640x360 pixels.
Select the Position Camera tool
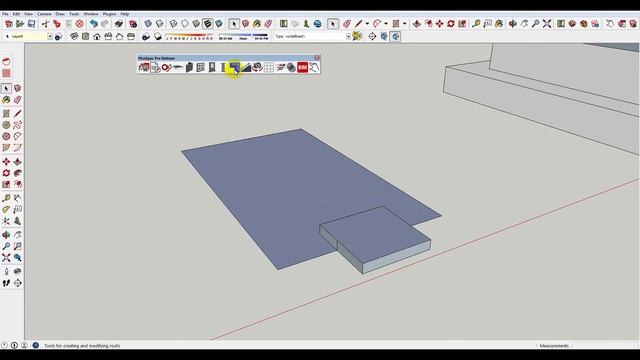coord(6,271)
